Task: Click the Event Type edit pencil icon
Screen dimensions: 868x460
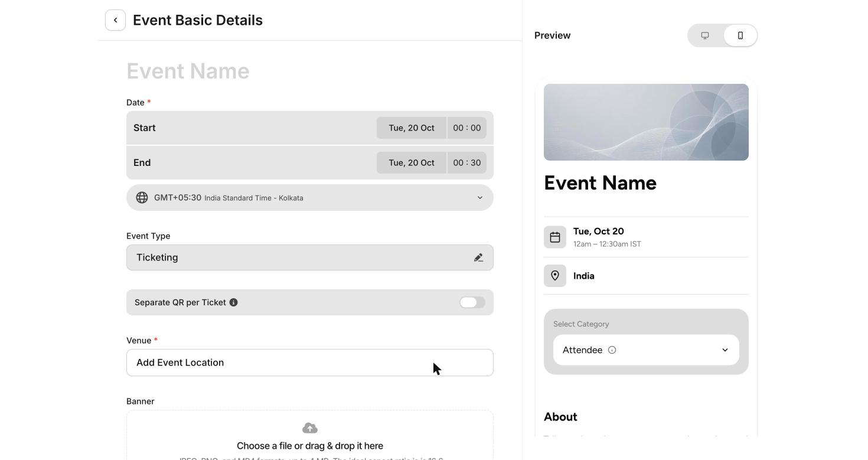Action: (478, 257)
